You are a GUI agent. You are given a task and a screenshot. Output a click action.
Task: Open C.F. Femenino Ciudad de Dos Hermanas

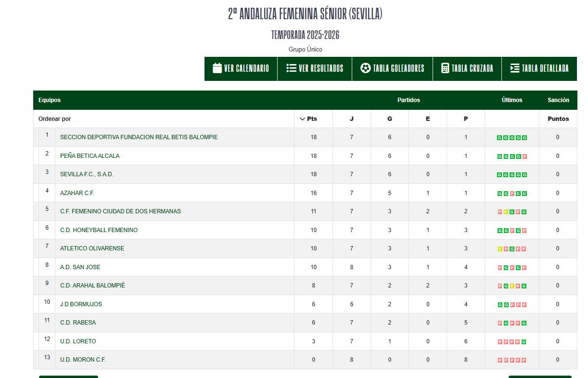coord(120,211)
